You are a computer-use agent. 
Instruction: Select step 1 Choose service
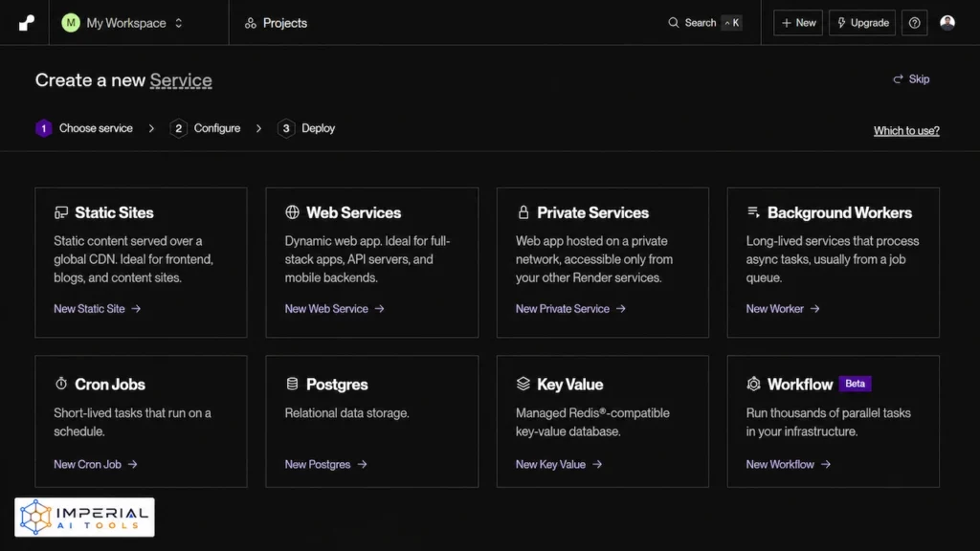[84, 128]
